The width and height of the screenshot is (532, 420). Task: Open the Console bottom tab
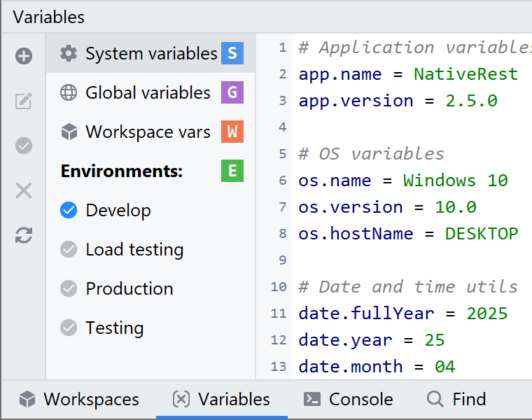tap(348, 399)
